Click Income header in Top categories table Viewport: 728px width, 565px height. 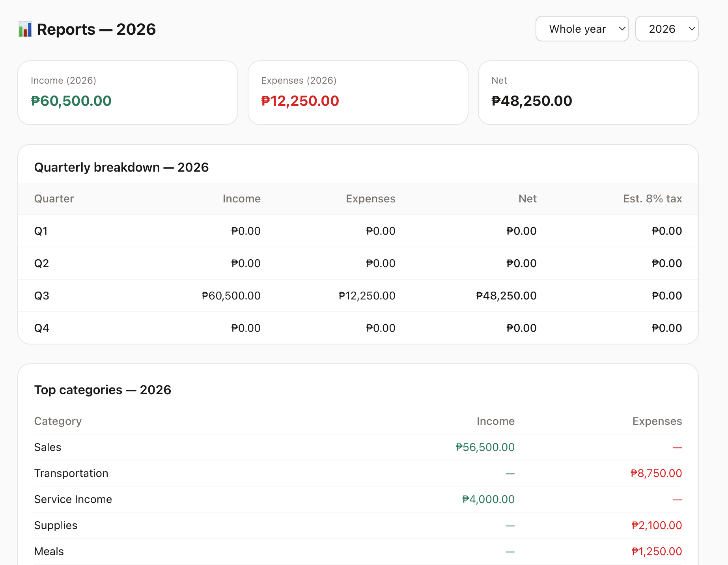point(496,421)
